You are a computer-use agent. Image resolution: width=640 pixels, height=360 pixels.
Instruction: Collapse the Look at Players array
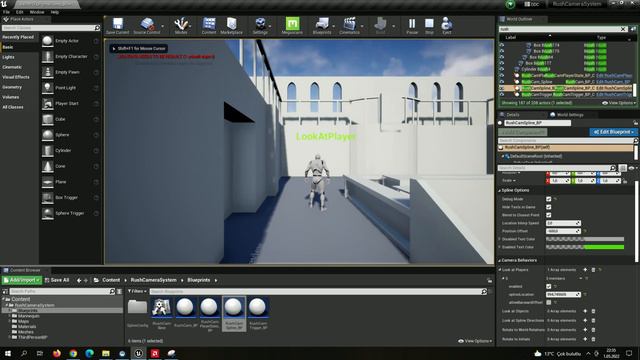point(500,270)
